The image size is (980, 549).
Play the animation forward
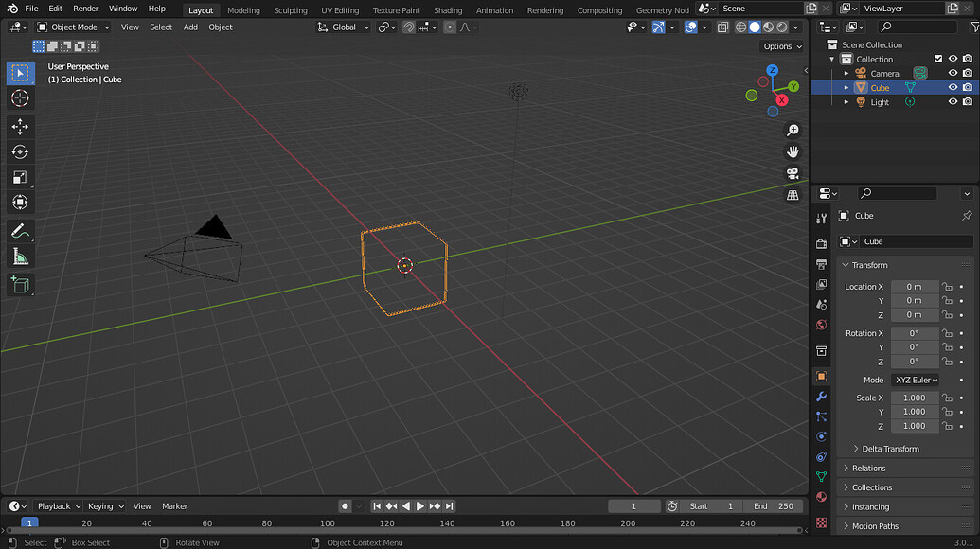coord(420,506)
